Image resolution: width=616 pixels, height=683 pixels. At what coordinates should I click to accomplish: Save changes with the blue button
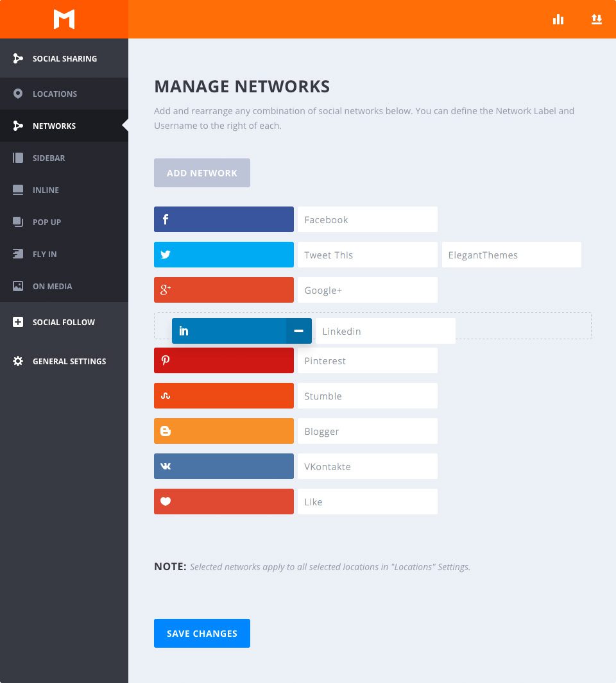point(201,633)
